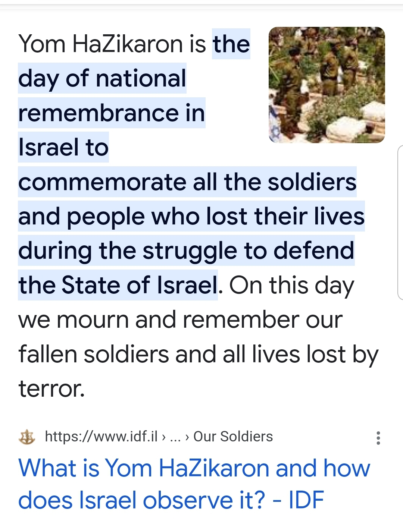The image size is (403, 532).
Task: Open the "What is Yom HaZikaron" result link
Action: 194,484
